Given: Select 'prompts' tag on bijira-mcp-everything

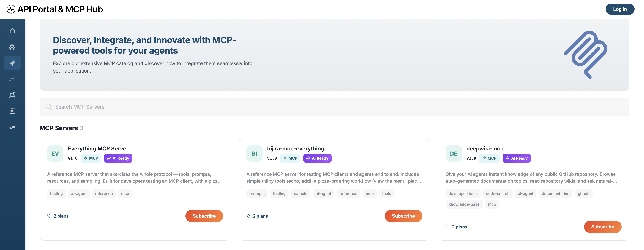Looking at the screenshot, I should [x=257, y=193].
